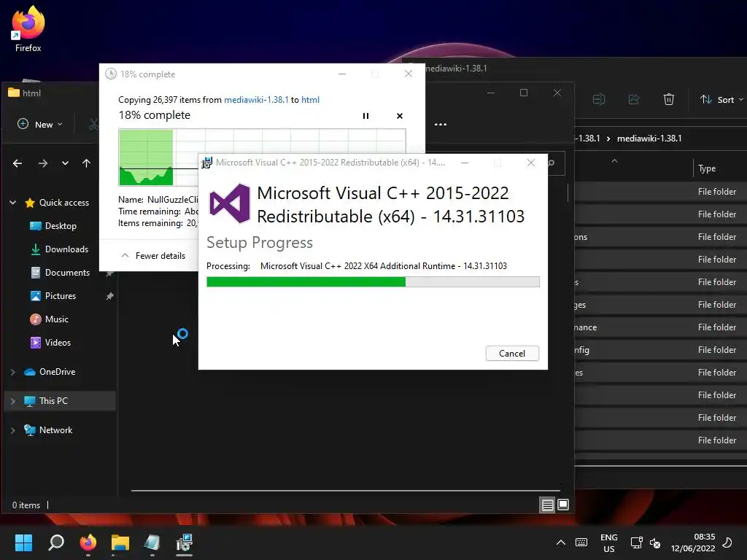The width and height of the screenshot is (747, 560).
Task: Show hidden system tray icons
Action: pyautogui.click(x=561, y=542)
